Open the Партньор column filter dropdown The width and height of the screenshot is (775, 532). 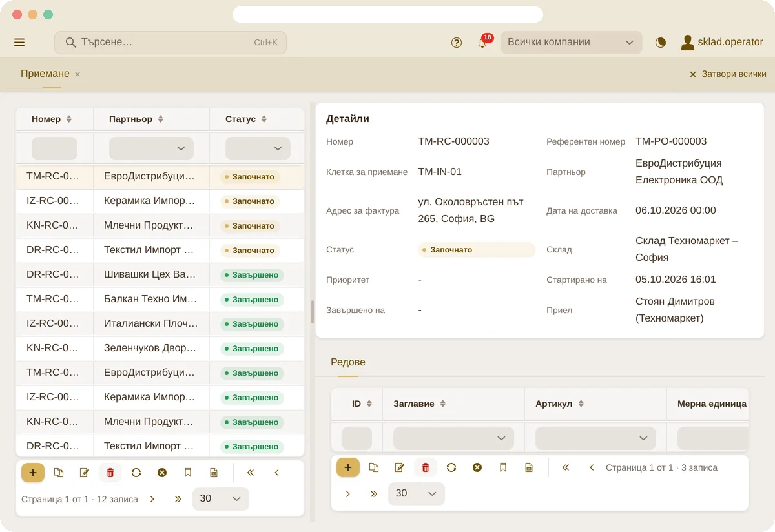151,148
